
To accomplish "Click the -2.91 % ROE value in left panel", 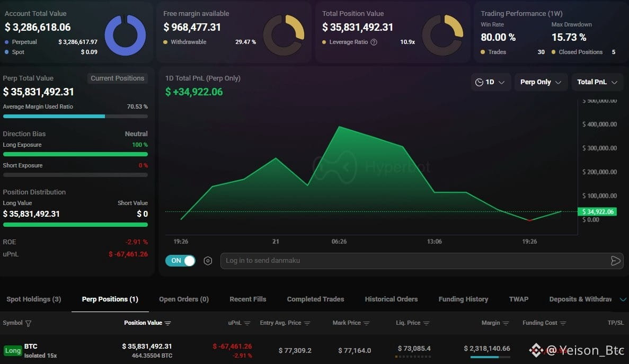I will 137,242.
